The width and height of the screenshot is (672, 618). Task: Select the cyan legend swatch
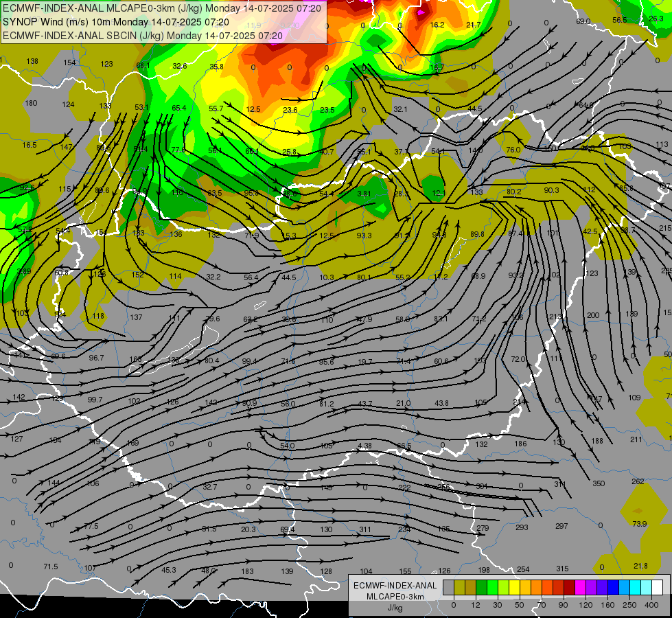636,588
